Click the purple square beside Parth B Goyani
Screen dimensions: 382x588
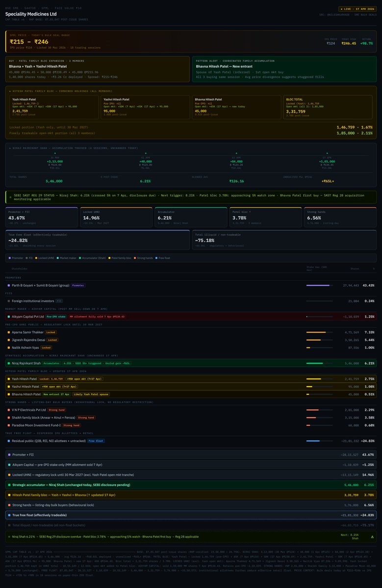8,285
